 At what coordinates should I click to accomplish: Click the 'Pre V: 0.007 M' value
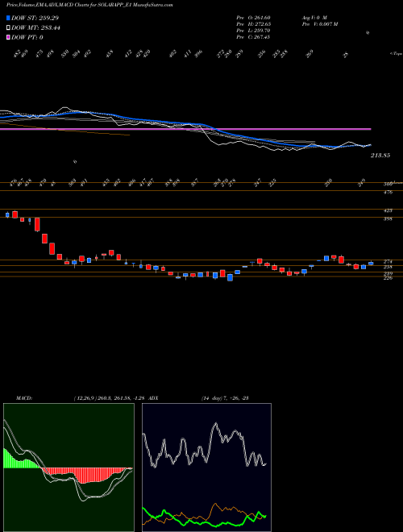(x=319, y=24)
